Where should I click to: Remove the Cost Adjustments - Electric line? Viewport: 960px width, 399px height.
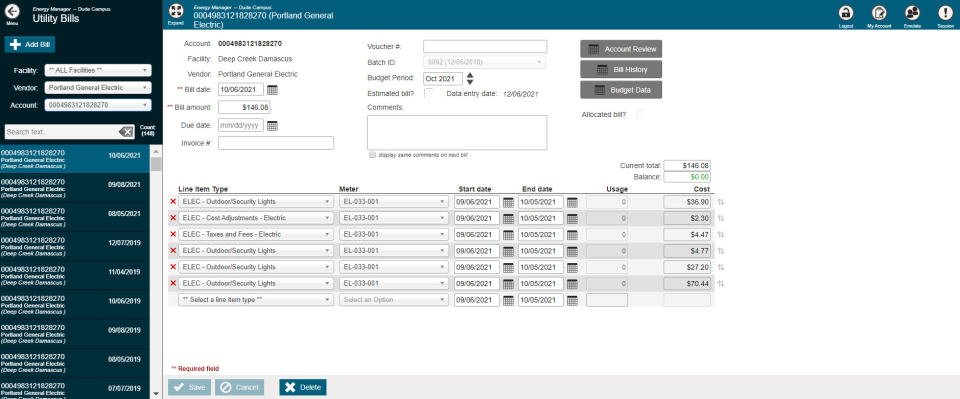pos(173,218)
